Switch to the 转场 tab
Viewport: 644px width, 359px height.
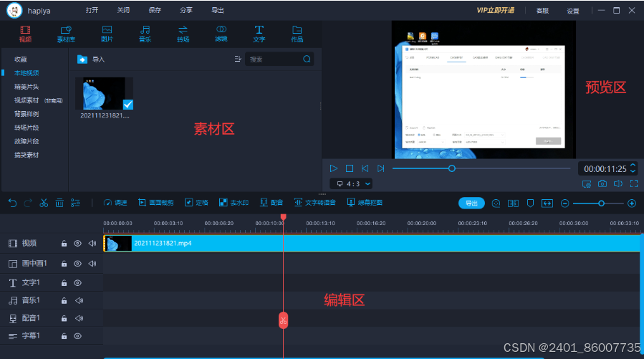pyautogui.click(x=183, y=34)
